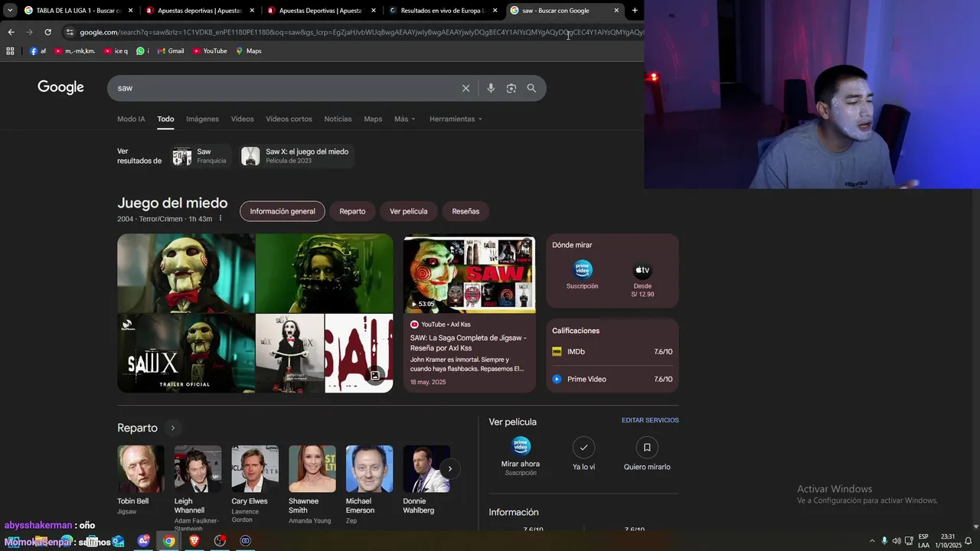980x551 pixels.
Task: Go back with browser back arrow
Action: tap(11, 32)
